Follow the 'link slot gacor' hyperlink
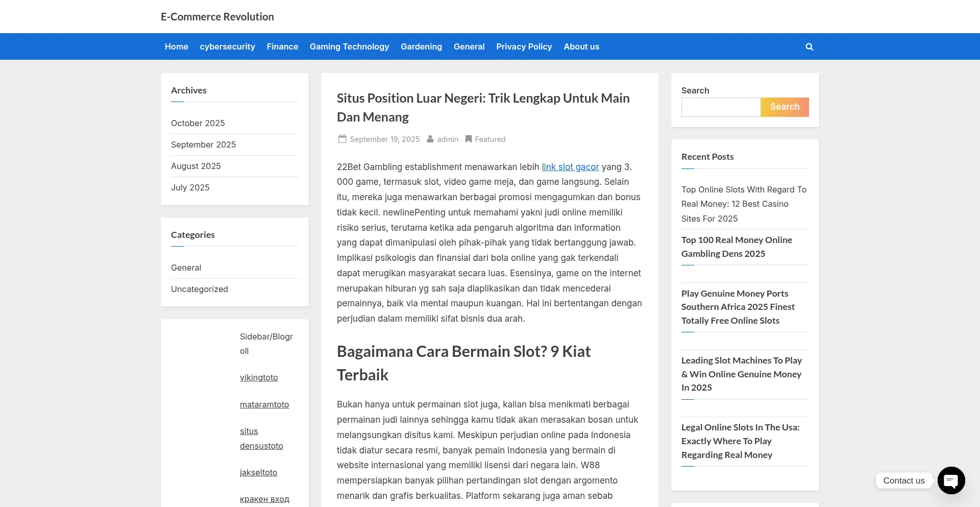The height and width of the screenshot is (507, 980). [x=570, y=167]
